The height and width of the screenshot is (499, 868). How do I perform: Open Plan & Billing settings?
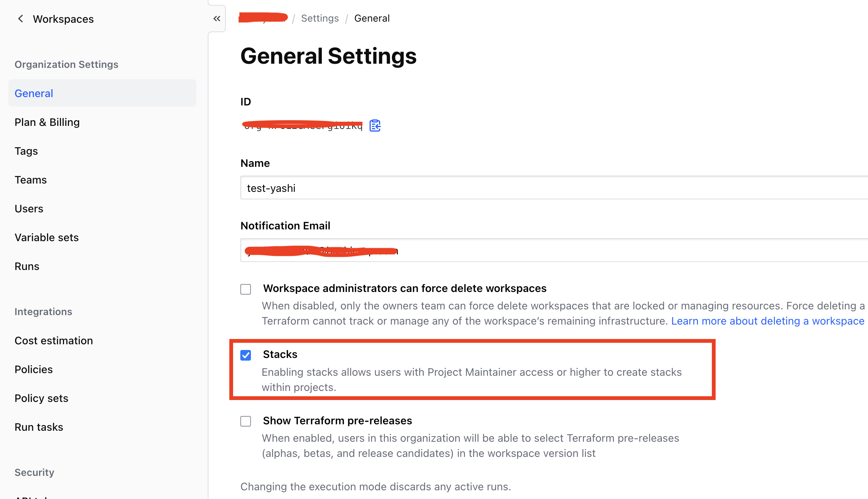click(x=47, y=122)
